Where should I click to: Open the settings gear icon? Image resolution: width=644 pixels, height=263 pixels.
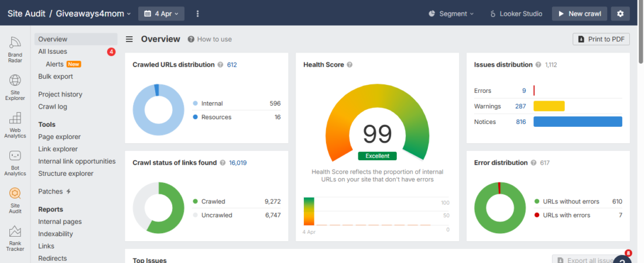click(x=620, y=13)
